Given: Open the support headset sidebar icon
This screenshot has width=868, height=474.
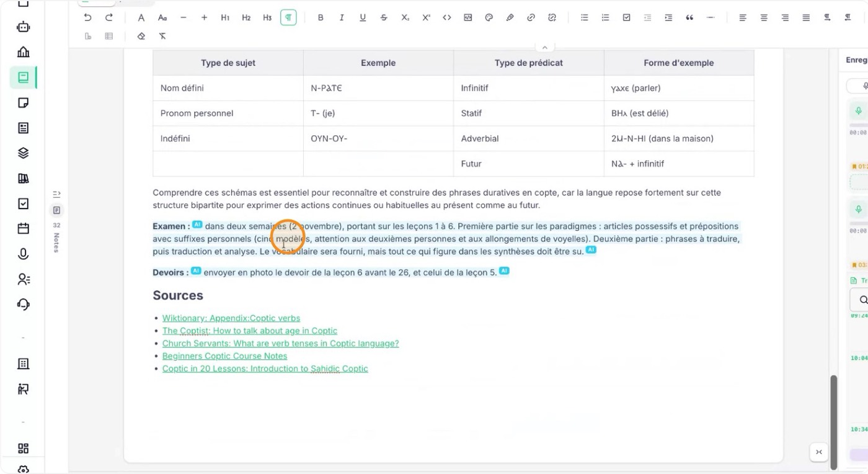Looking at the screenshot, I should point(23,305).
